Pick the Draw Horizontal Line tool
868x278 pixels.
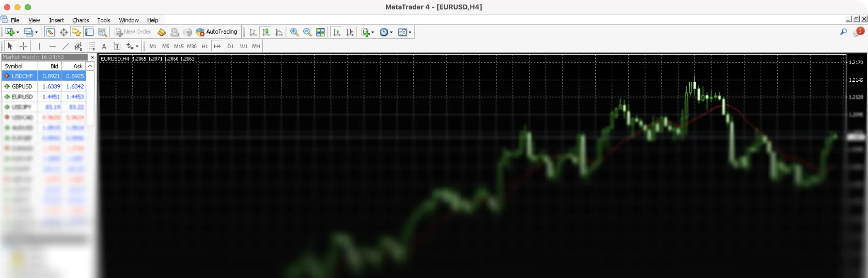[x=52, y=46]
